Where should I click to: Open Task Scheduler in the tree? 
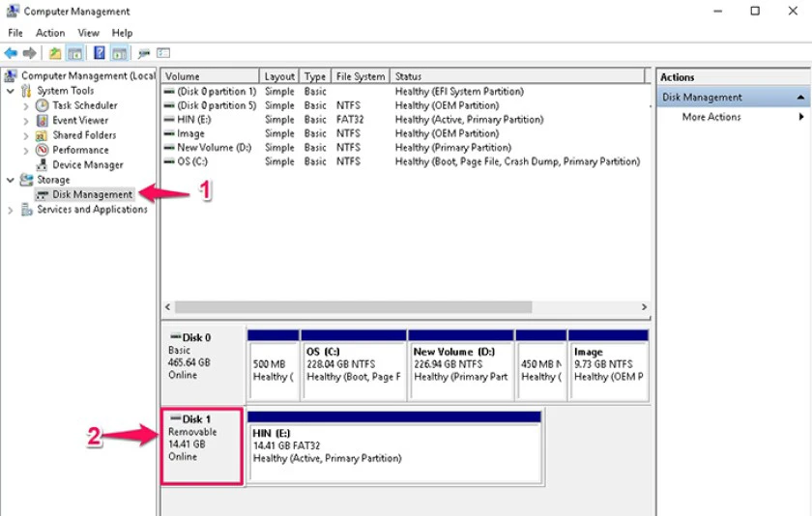[85, 105]
